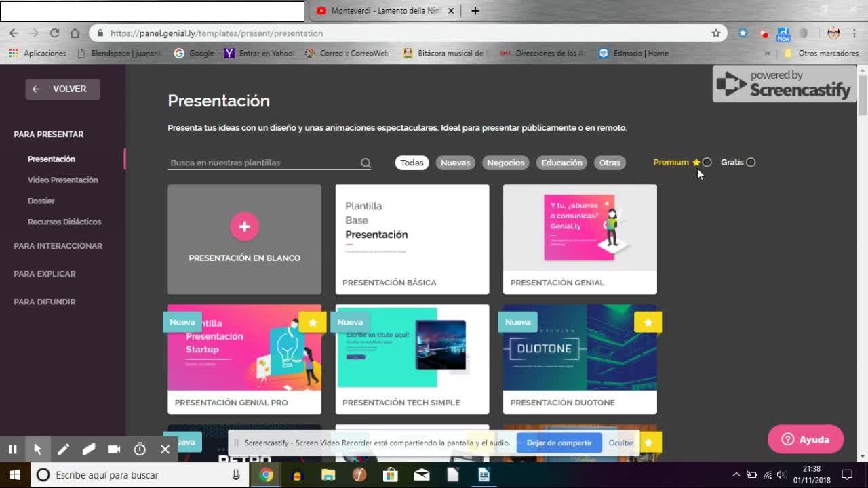Click the microphone icon in taskbar search
Viewport: 868px width, 488px height.
coord(236,474)
